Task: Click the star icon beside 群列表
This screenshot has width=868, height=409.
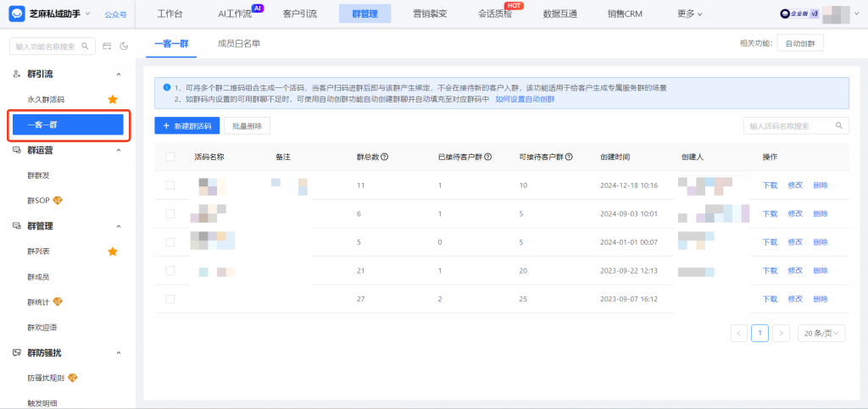Action: [113, 251]
